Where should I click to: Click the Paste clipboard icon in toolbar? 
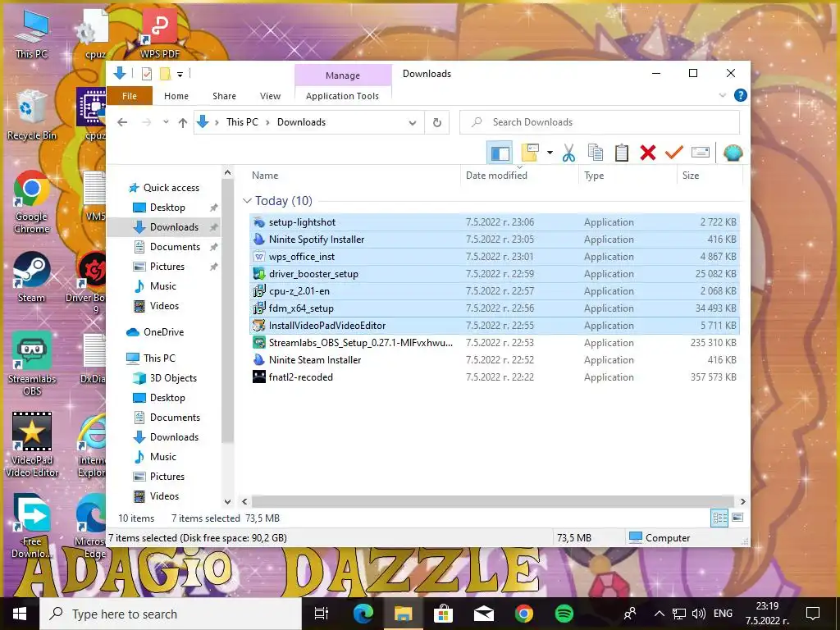pos(622,153)
